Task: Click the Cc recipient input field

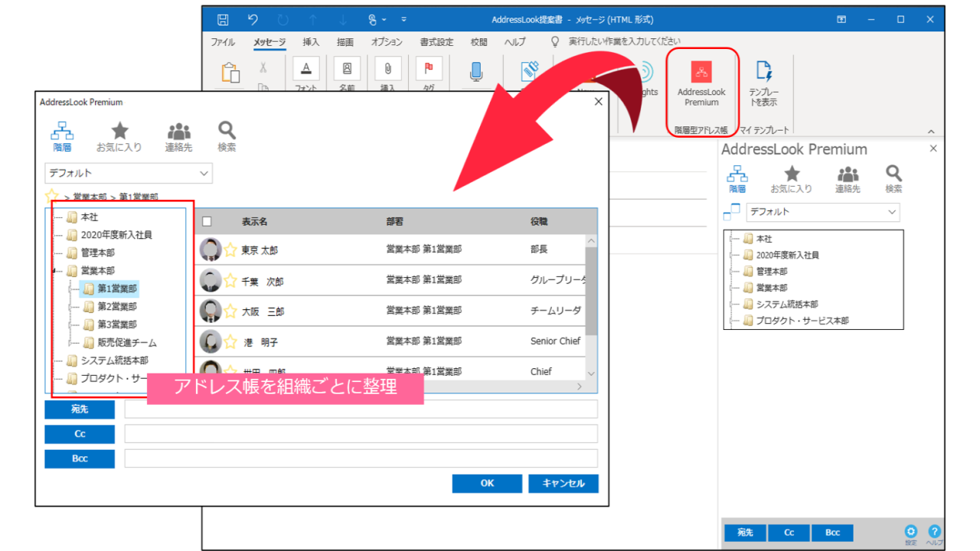Action: (361, 434)
